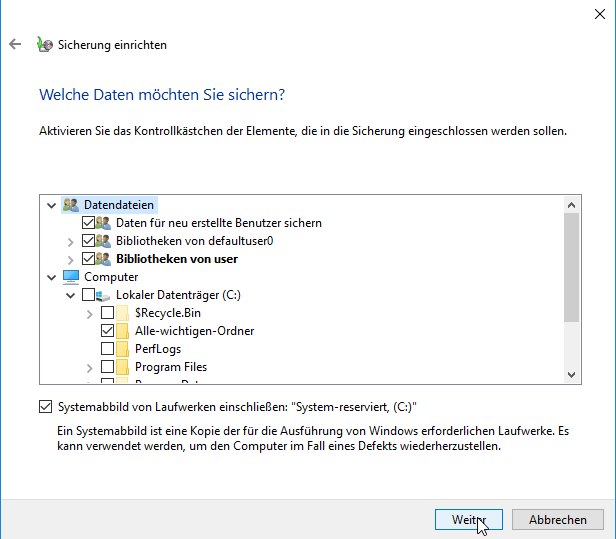Collapse the Lokaler Datenträger (C:) node
The image size is (616, 539).
coord(70,295)
